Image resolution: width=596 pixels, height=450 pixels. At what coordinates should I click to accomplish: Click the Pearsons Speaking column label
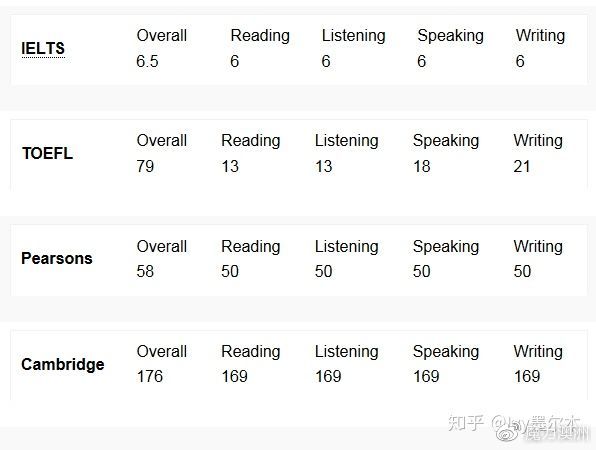(x=446, y=247)
